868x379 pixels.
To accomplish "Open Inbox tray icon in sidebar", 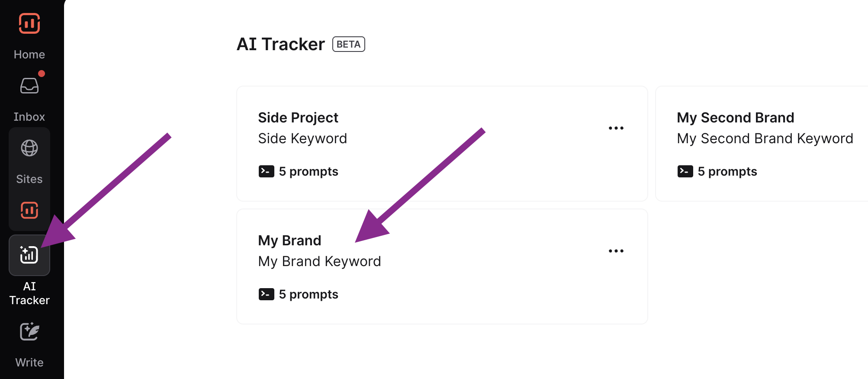I will click(29, 86).
